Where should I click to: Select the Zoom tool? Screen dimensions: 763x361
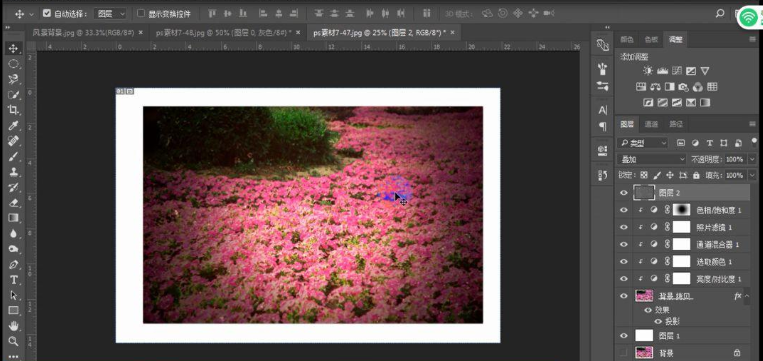[13, 341]
